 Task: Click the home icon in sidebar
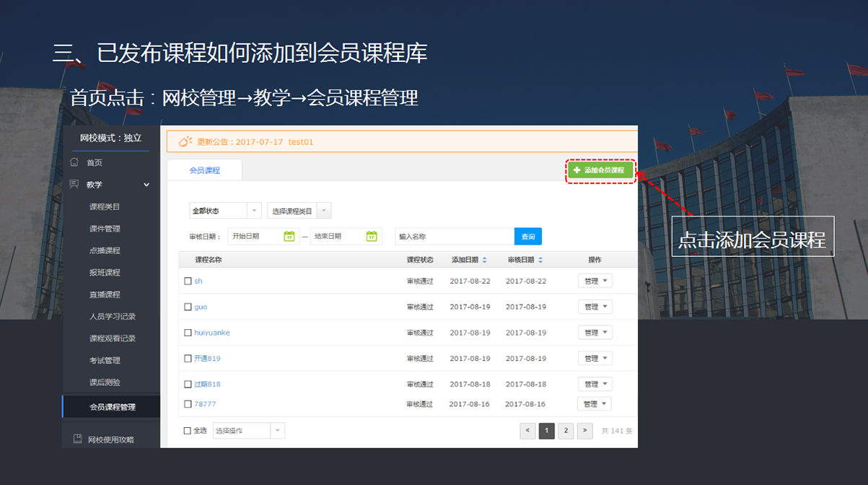pos(74,162)
